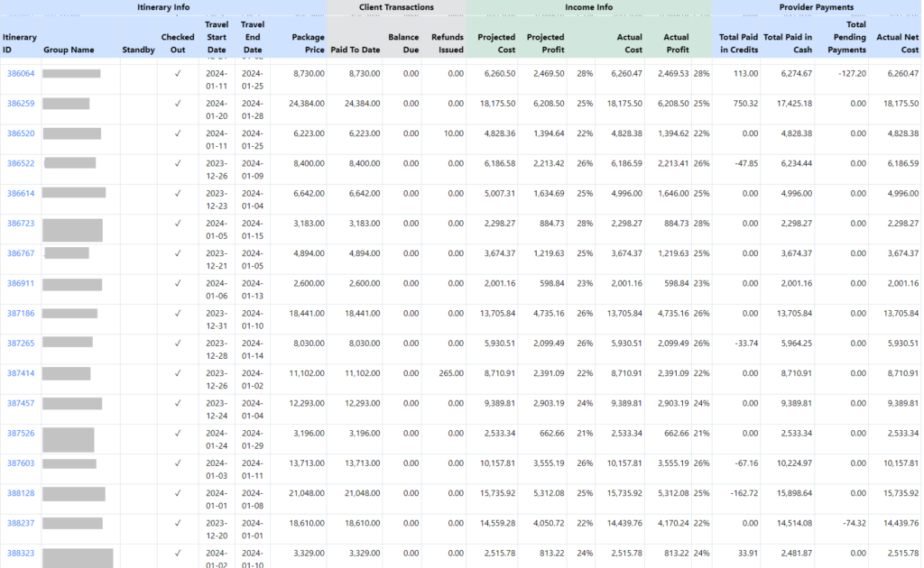Open itinerary 387265 link
Viewport: 924px width, 568px height.
pyautogui.click(x=21, y=344)
